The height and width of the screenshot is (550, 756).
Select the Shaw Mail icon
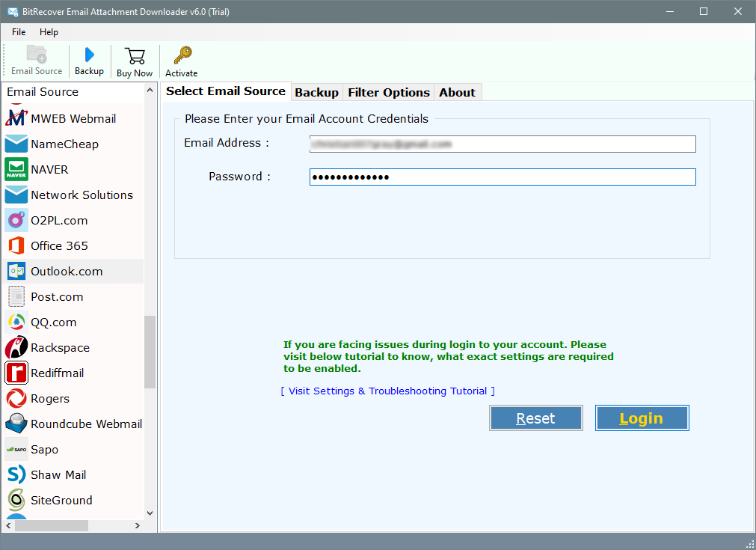pyautogui.click(x=16, y=474)
